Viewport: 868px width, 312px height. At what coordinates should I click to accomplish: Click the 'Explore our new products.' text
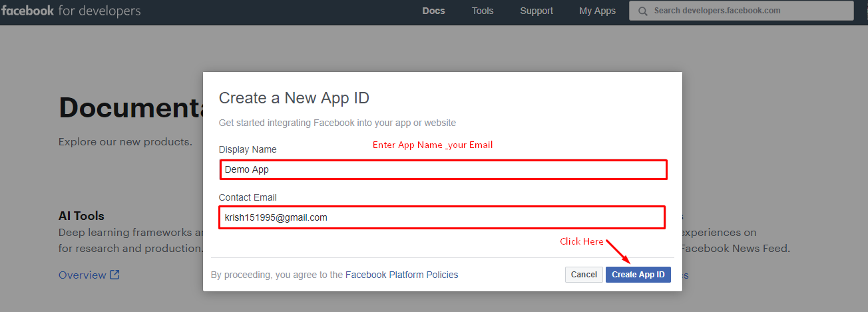tap(125, 141)
